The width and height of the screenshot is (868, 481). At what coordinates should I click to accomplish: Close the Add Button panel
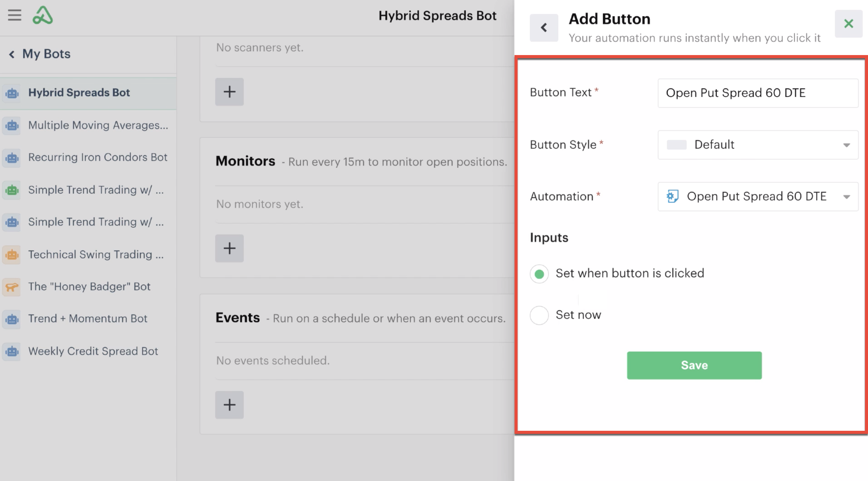click(848, 24)
